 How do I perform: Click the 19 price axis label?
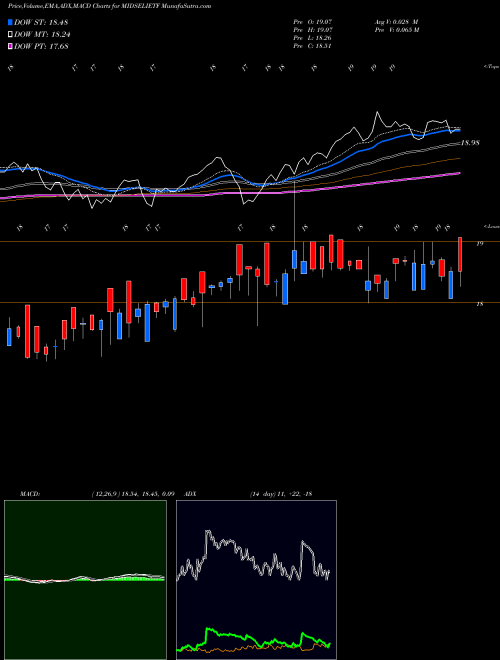[x=480, y=244]
